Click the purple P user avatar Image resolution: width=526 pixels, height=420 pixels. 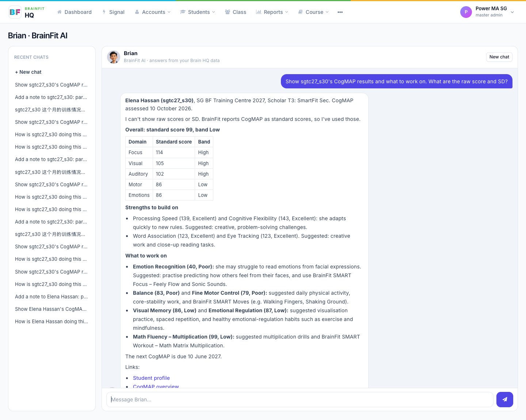click(466, 12)
